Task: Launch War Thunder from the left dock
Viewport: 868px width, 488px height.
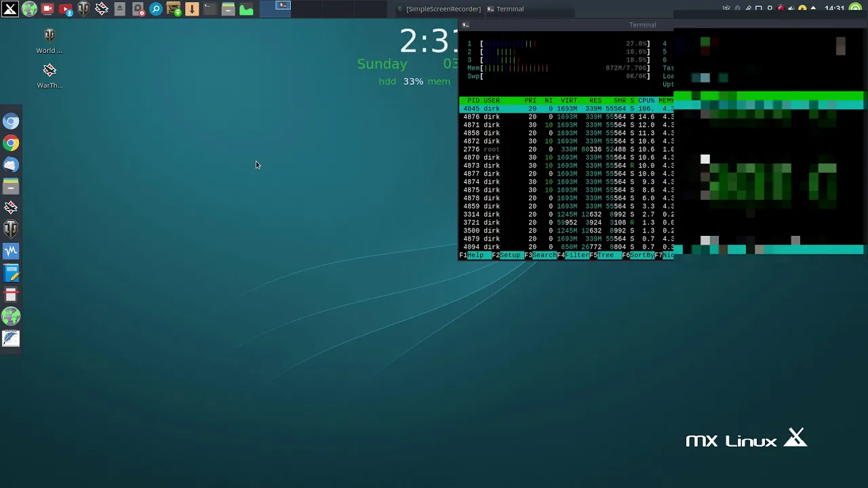Action: (11, 208)
